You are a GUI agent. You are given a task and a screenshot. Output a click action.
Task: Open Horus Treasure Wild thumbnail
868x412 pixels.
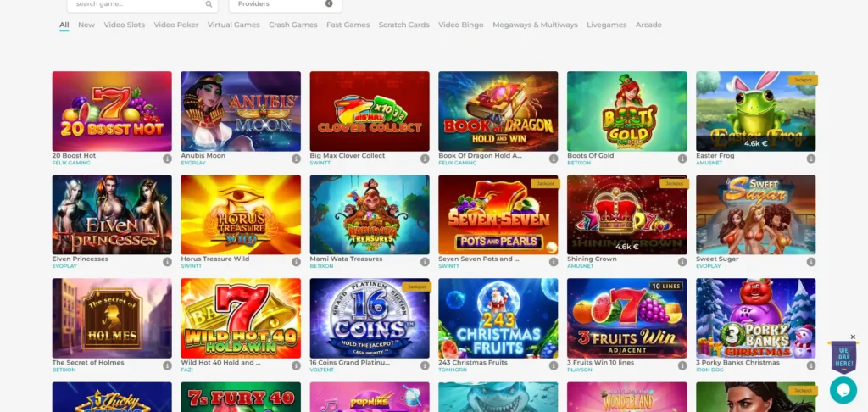point(241,214)
